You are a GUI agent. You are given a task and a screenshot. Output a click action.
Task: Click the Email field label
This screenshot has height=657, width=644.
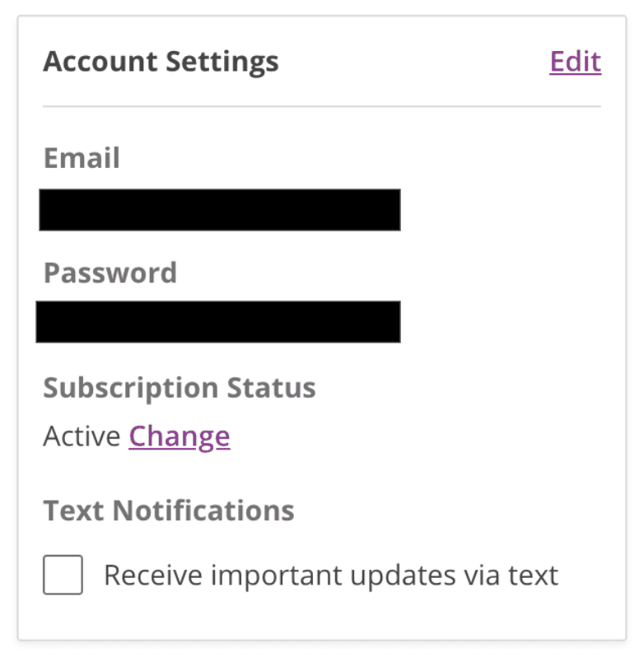click(x=82, y=158)
